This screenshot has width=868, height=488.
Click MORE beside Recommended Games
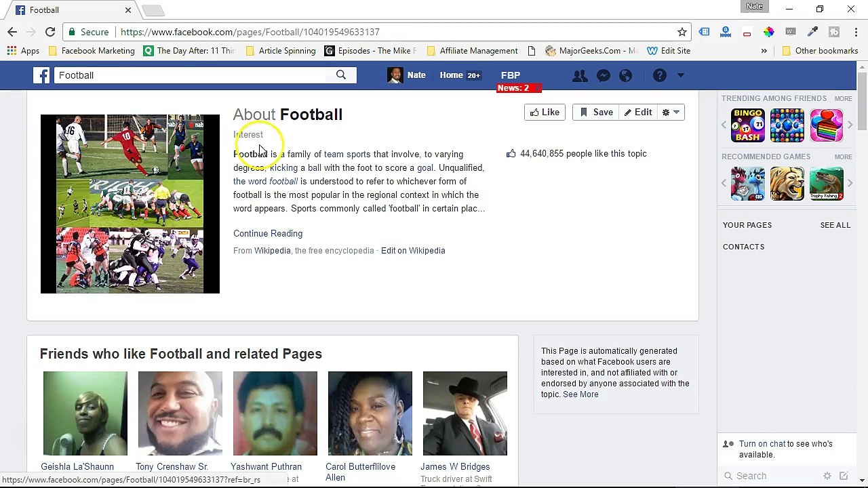coord(843,157)
